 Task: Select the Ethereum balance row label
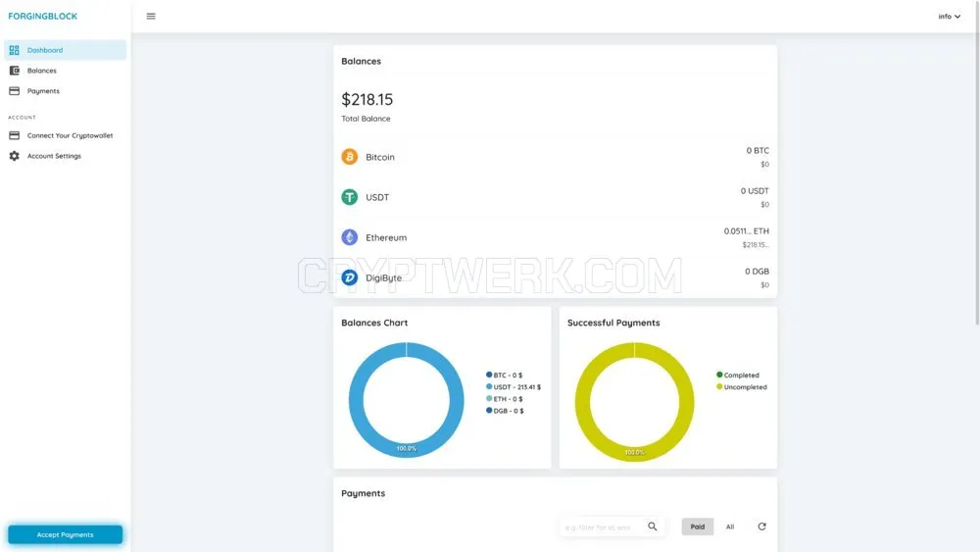pyautogui.click(x=386, y=237)
